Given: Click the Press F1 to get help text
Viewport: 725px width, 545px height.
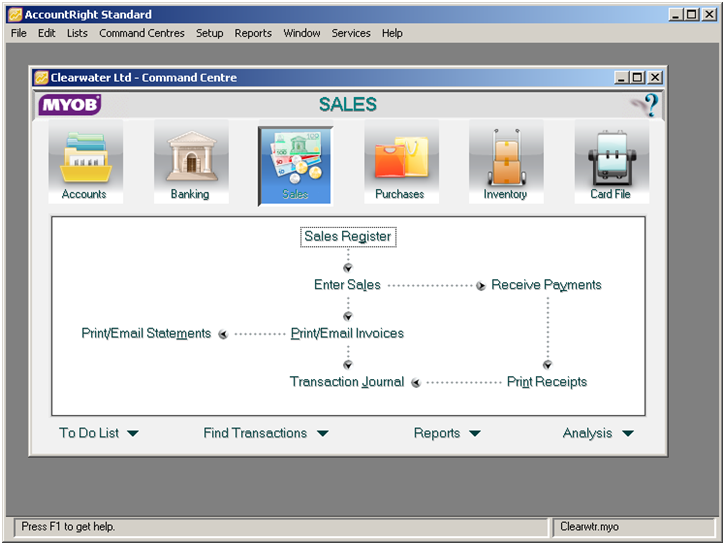Looking at the screenshot, I should (x=68, y=527).
